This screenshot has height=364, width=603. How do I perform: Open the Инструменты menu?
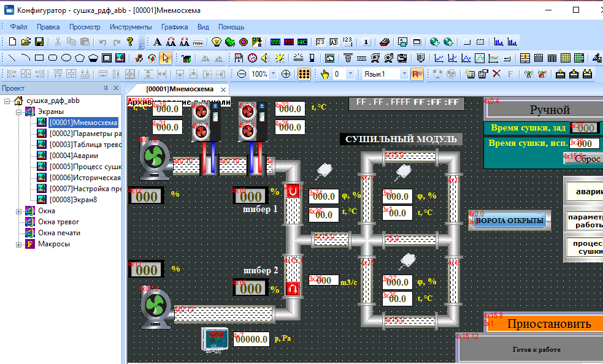[130, 27]
